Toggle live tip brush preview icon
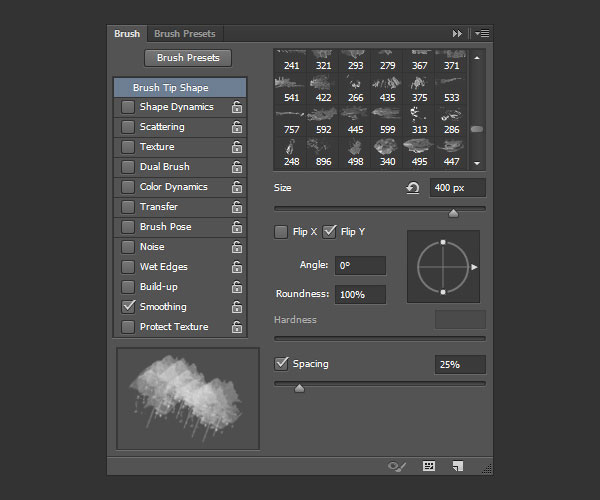600x500 pixels. pos(398,466)
